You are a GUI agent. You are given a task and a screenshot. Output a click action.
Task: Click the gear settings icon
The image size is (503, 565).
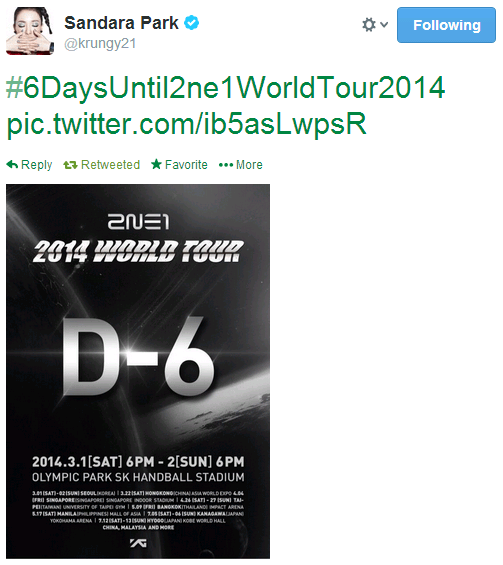click(x=369, y=25)
